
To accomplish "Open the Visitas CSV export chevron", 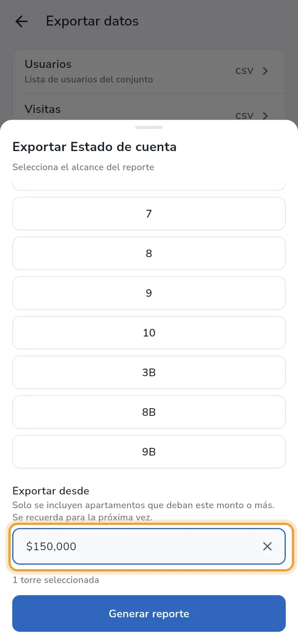I will click(x=265, y=115).
